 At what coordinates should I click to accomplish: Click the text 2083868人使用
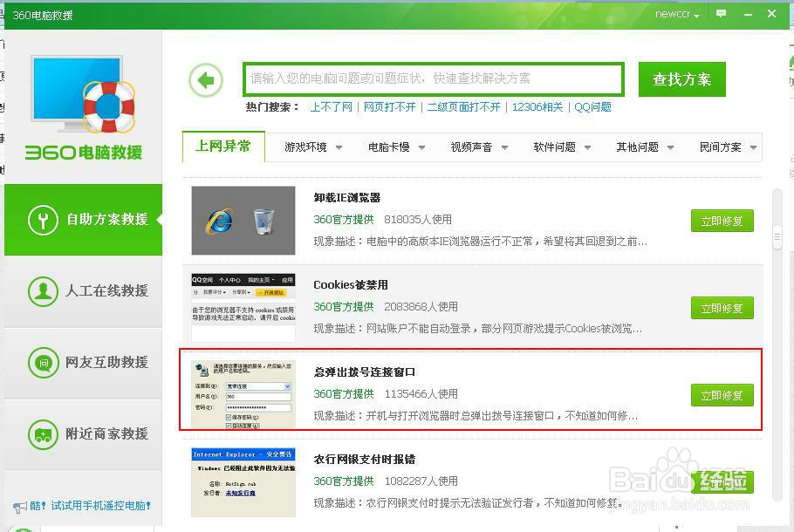coord(421,306)
